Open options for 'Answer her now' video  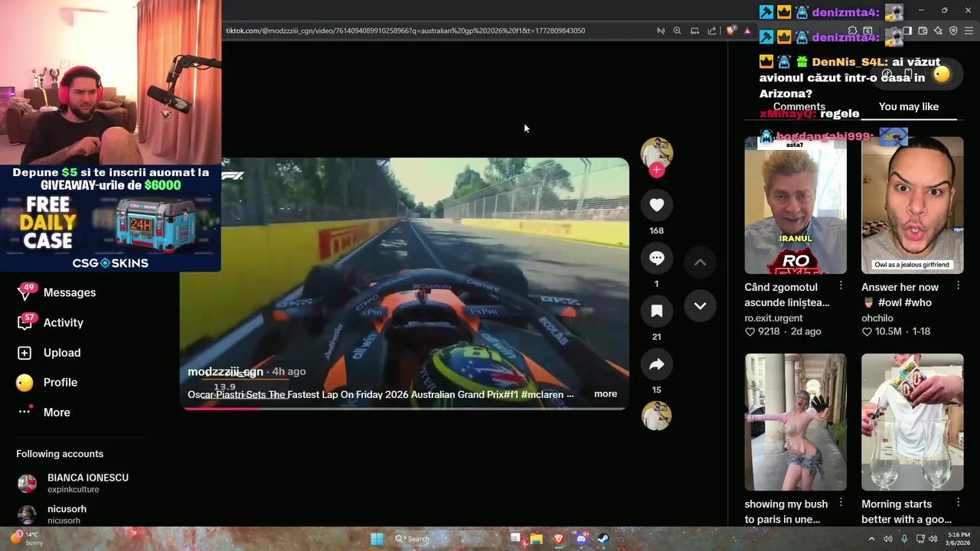(x=958, y=285)
